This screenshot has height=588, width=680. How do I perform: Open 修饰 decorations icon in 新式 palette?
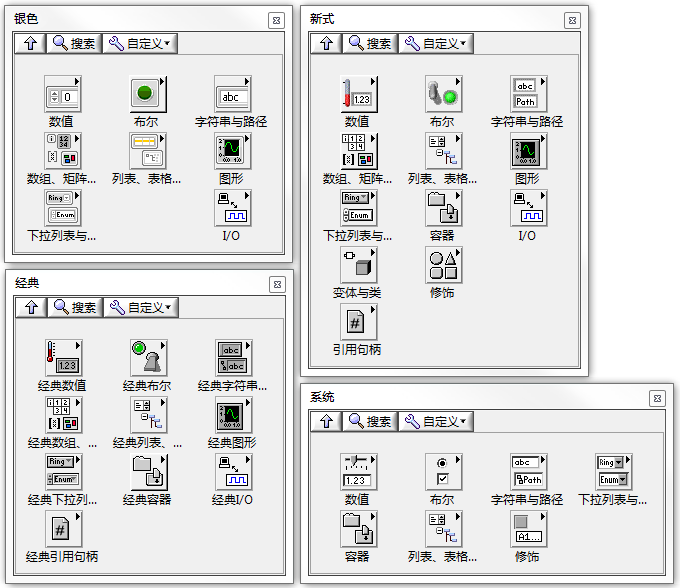(442, 266)
